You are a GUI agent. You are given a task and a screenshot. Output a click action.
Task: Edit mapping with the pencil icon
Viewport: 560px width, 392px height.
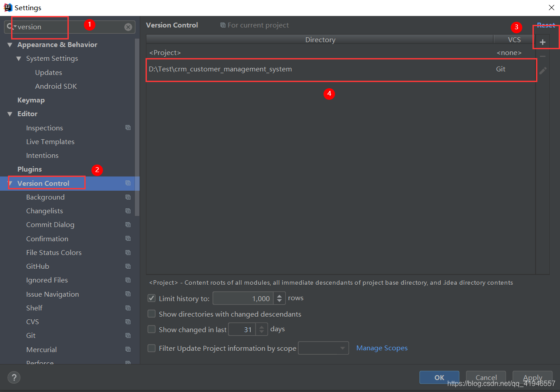pos(543,71)
